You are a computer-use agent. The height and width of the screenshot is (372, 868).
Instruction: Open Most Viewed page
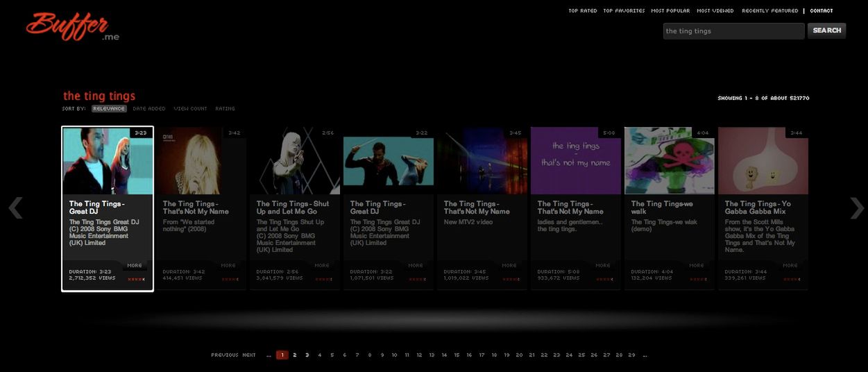click(715, 10)
